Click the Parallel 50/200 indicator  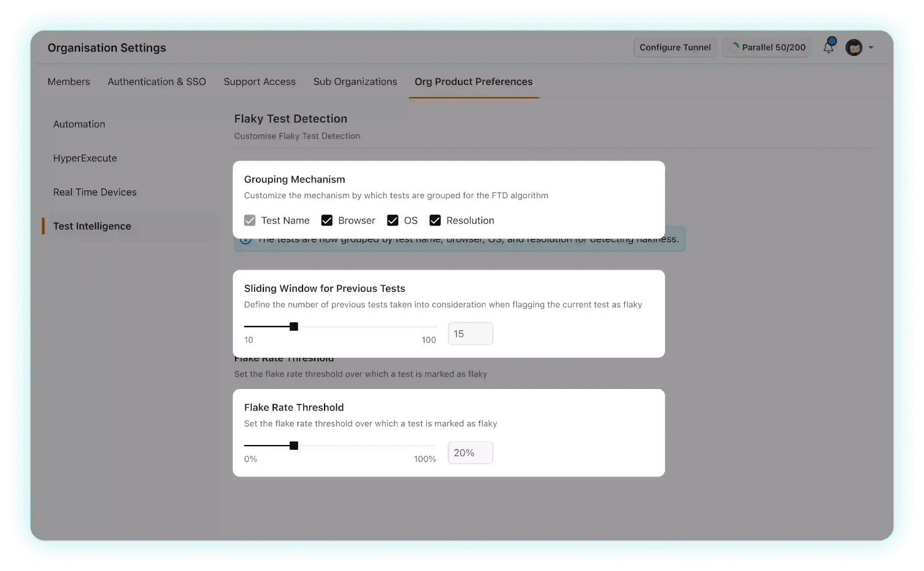pos(767,47)
